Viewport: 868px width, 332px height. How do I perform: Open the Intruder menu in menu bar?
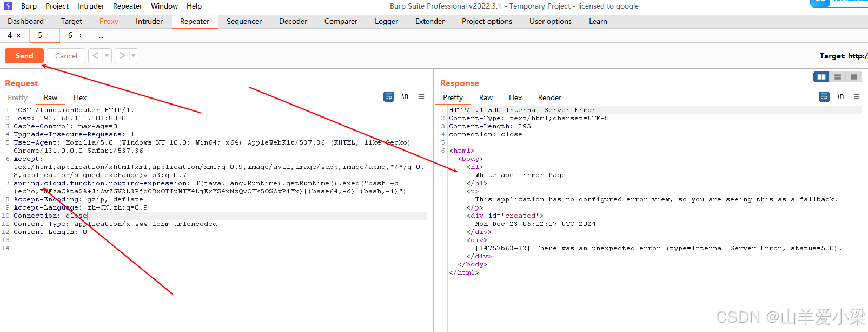(x=91, y=6)
